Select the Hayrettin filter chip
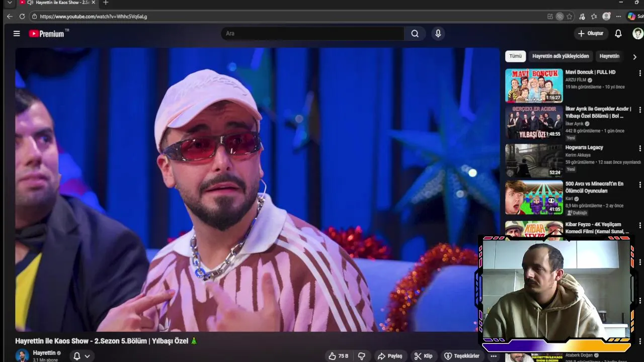Image resolution: width=644 pixels, height=362 pixels. coord(609,56)
